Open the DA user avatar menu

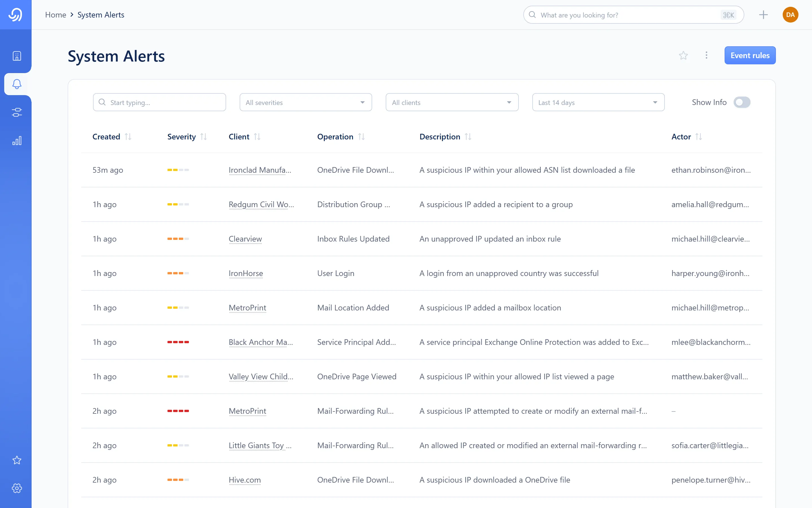point(790,15)
